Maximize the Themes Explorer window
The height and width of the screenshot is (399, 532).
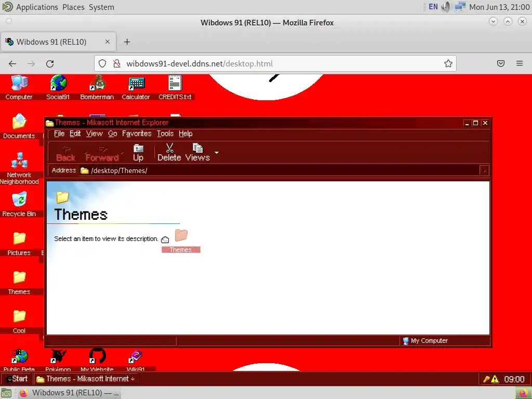tap(476, 123)
